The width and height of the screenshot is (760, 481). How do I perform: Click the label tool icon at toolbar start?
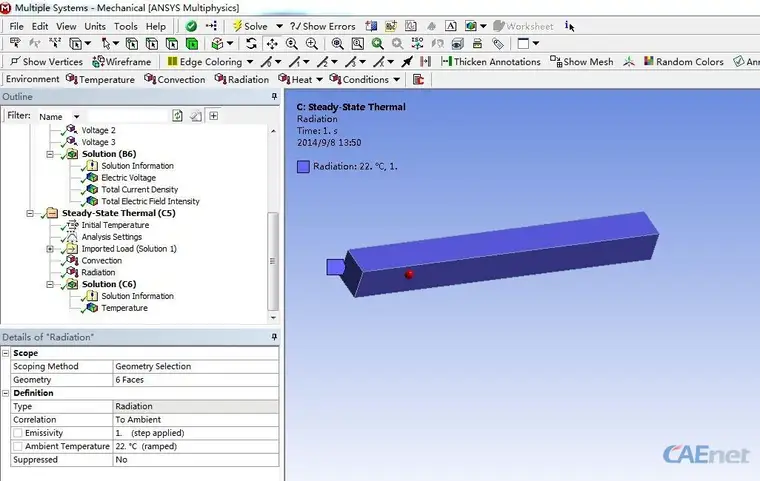(x=15, y=44)
